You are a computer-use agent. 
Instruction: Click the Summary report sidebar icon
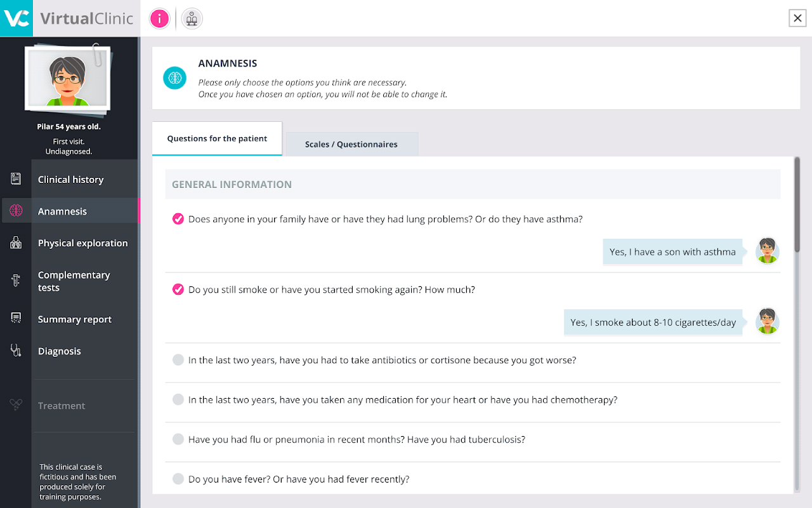[16, 319]
